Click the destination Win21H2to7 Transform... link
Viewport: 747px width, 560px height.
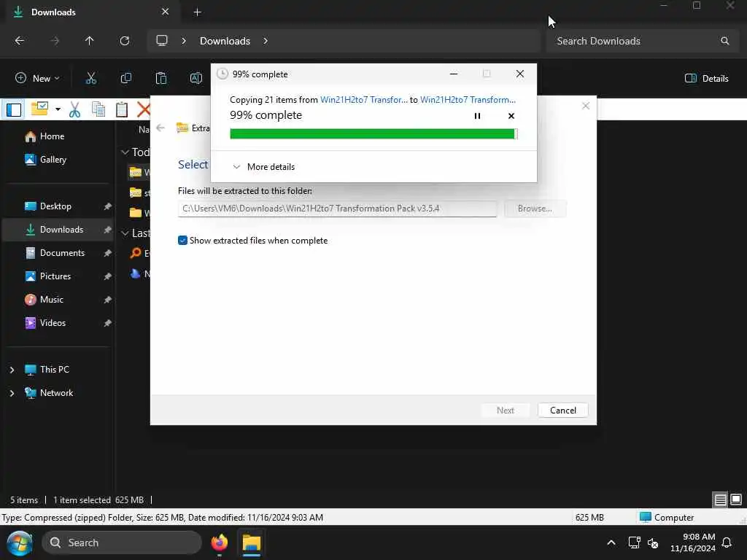[468, 99]
